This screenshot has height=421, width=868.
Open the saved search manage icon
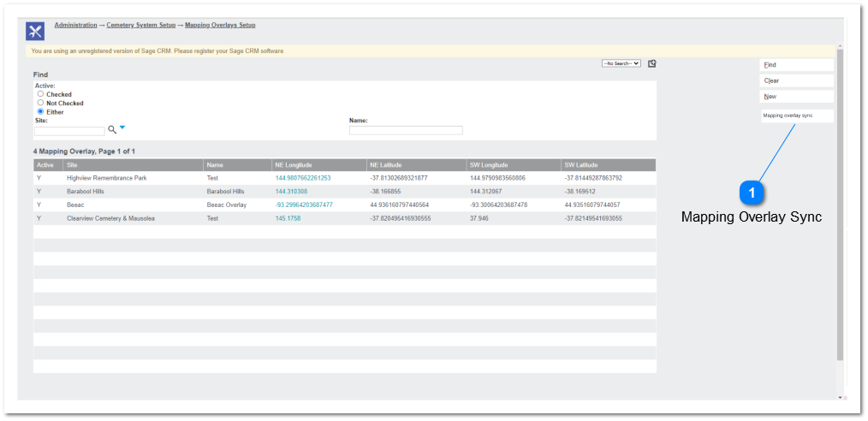pos(652,63)
